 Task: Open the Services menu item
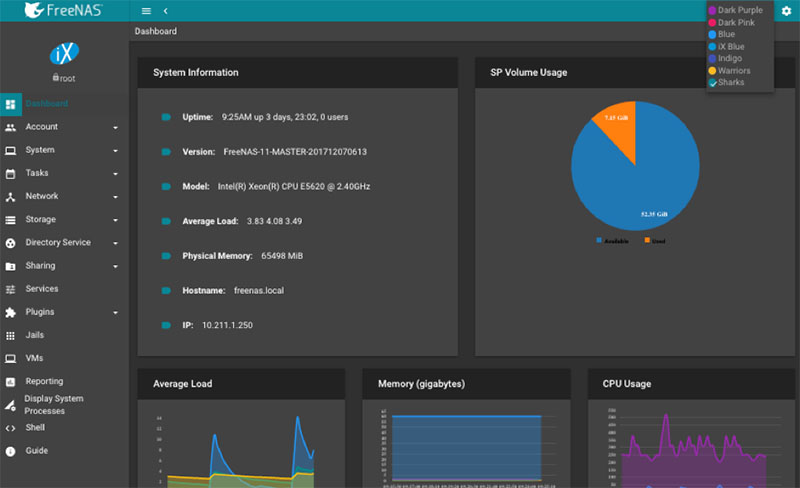coord(41,289)
